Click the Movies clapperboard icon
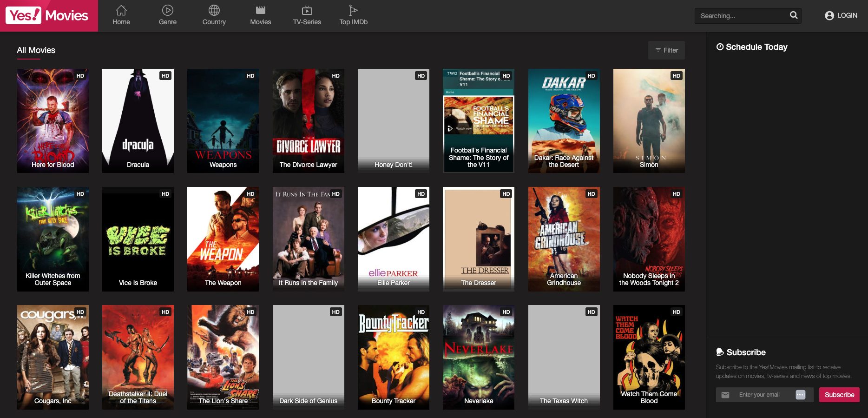Screen dimensions: 868x418 coord(260,10)
